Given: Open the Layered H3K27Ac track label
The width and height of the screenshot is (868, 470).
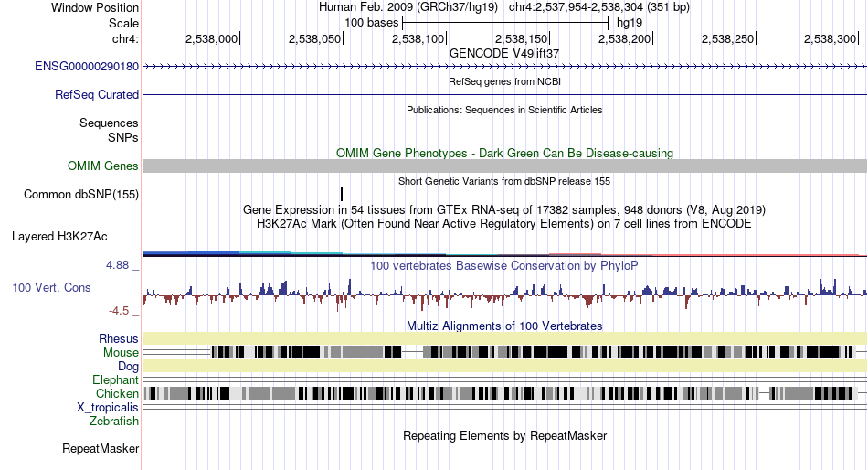Looking at the screenshot, I should 59,237.
